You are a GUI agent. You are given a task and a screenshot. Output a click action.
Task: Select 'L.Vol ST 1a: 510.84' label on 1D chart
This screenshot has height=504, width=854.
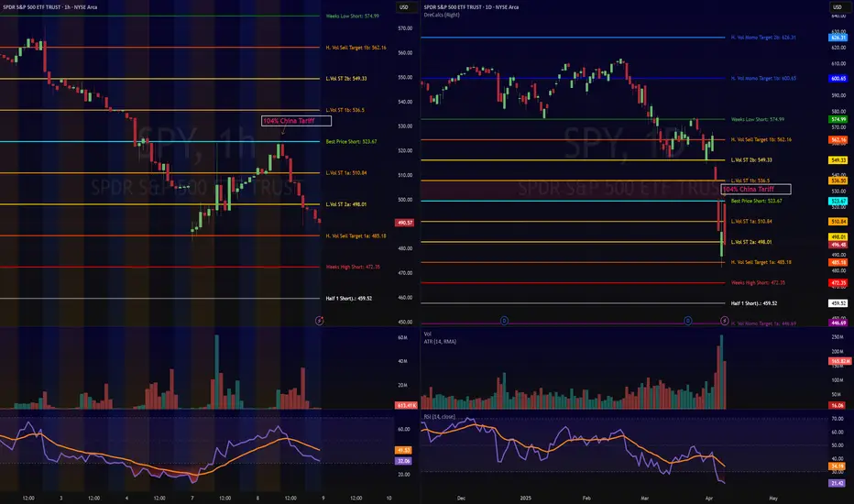pos(751,222)
